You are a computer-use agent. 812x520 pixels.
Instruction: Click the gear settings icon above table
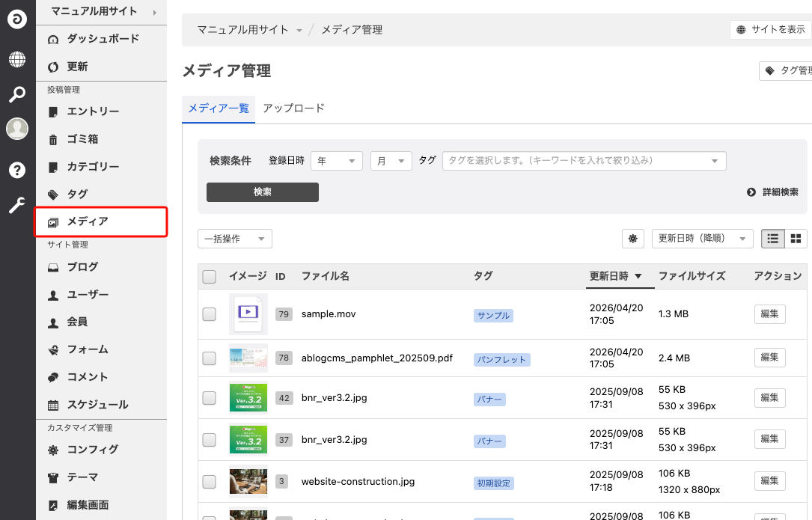(633, 239)
